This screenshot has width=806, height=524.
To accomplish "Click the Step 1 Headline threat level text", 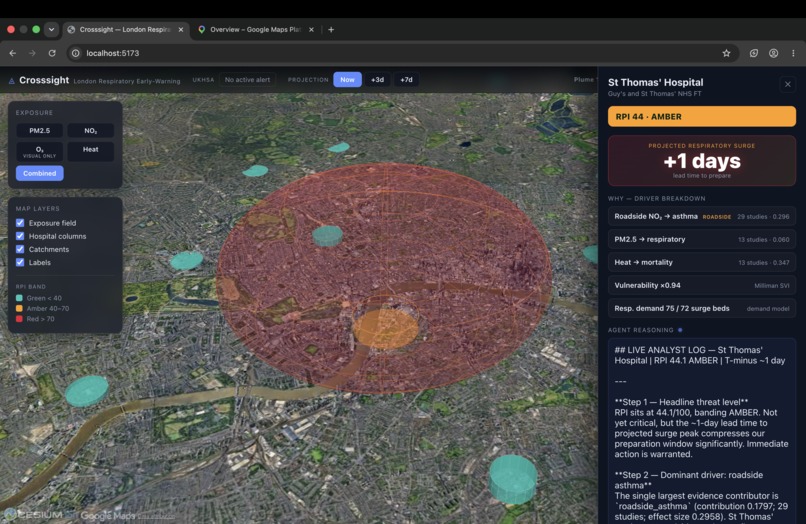I will [681, 402].
